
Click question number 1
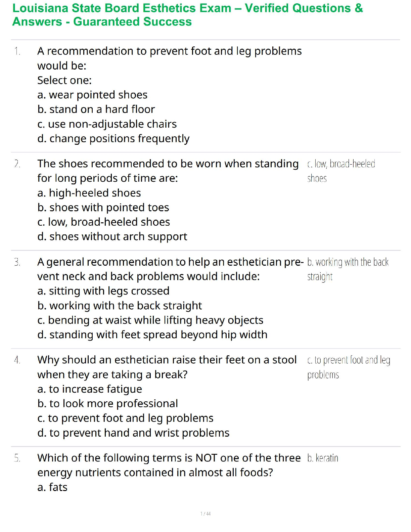(17, 51)
